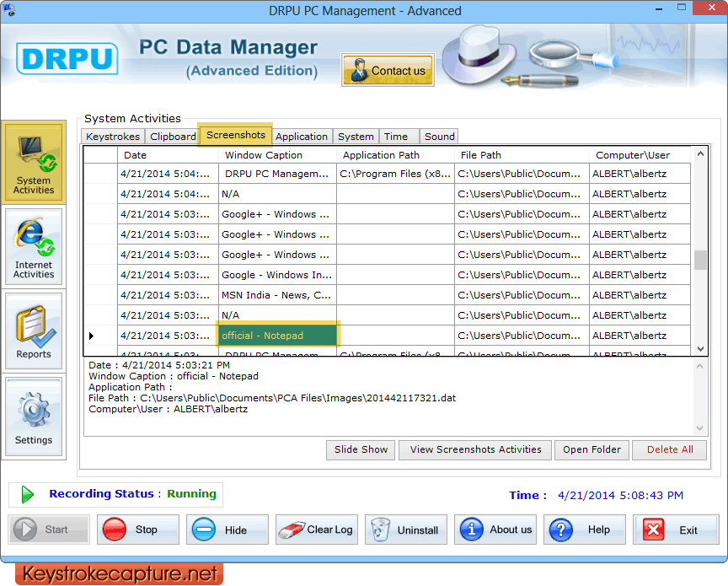Image resolution: width=728 pixels, height=586 pixels.
Task: Click the 'Running' status text
Action: [x=191, y=493]
